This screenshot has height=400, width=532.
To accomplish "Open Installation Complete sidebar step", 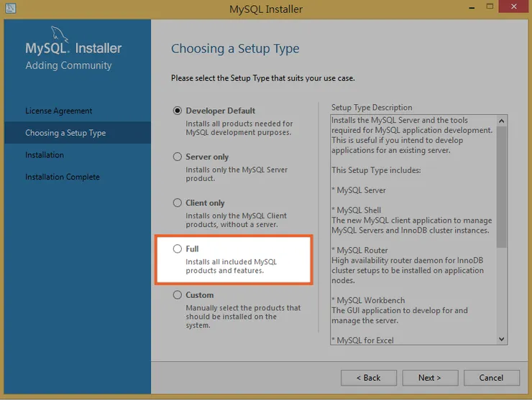I will pos(63,177).
